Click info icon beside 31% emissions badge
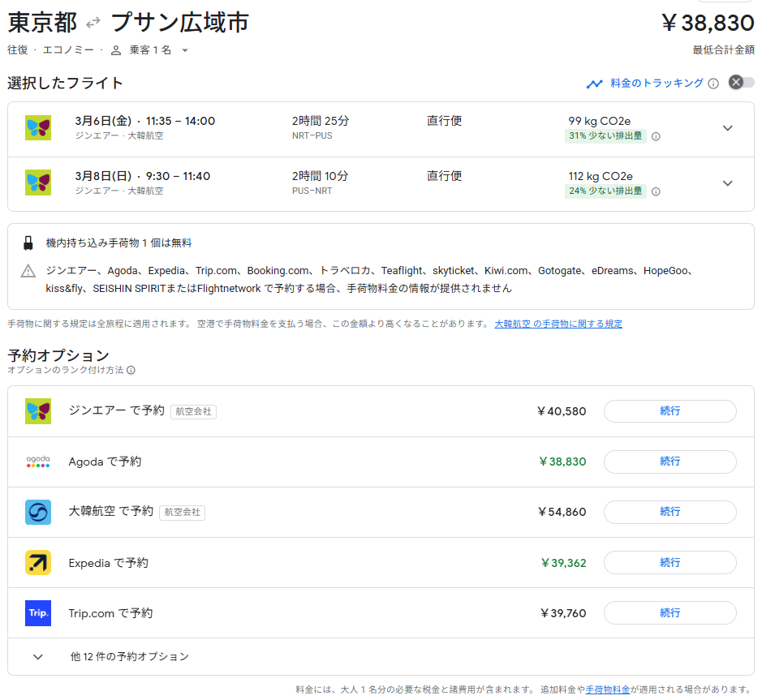Screen dimensions: 762x700 [656, 136]
